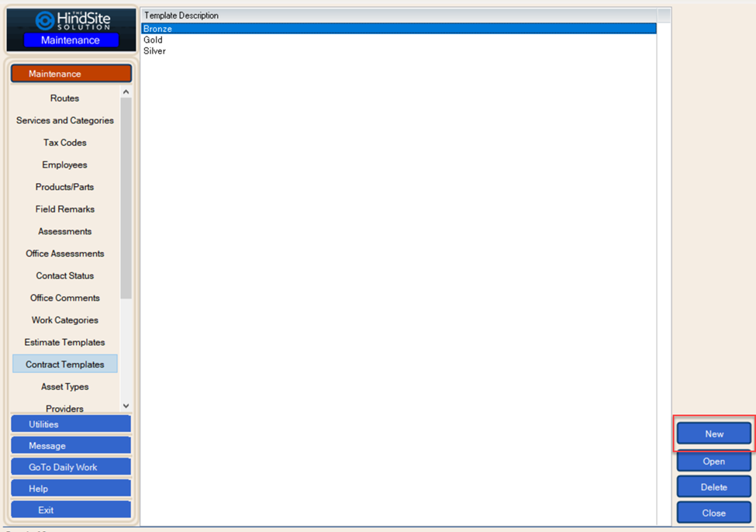756x532 pixels.
Task: Select the Silver template row
Action: click(154, 51)
